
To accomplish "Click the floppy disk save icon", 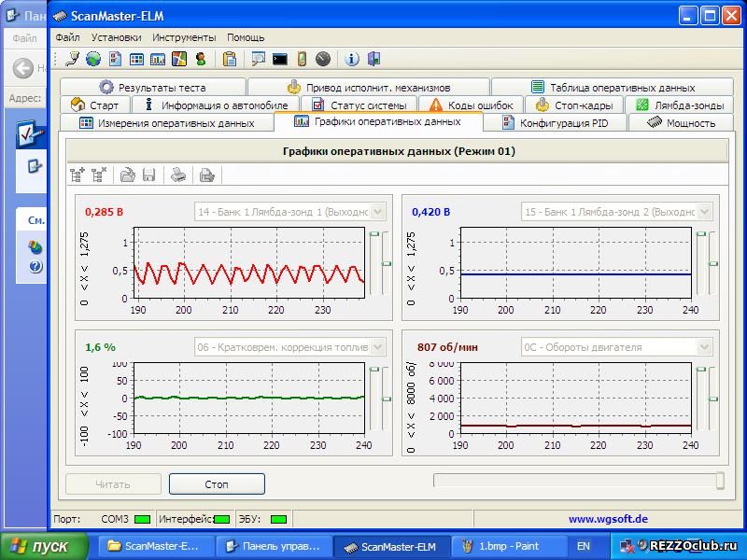I will (149, 175).
